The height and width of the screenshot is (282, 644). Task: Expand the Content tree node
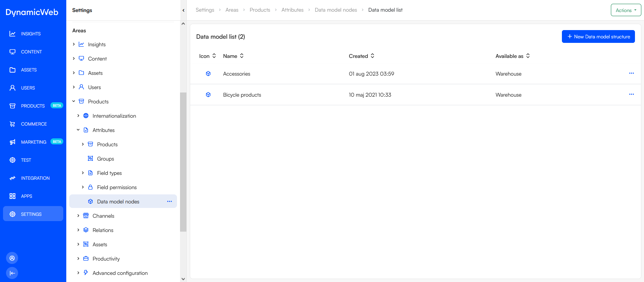coord(74,59)
